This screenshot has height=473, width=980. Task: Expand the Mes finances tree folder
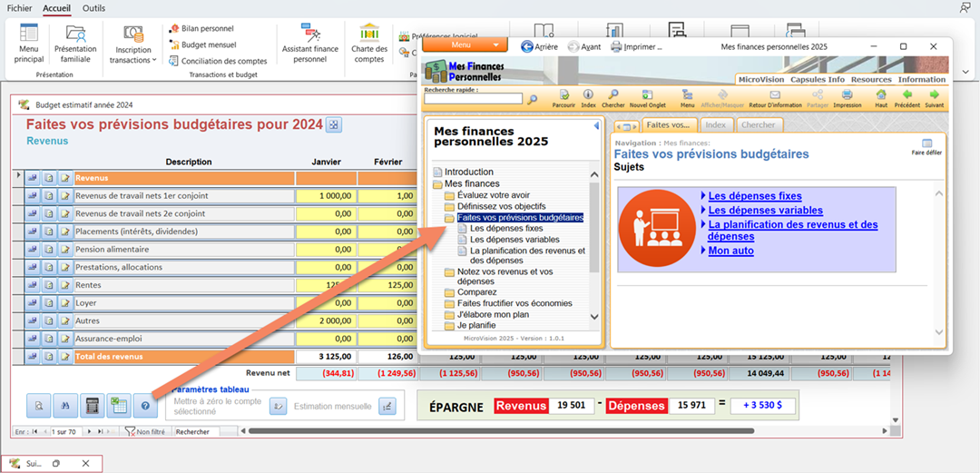[x=438, y=184]
